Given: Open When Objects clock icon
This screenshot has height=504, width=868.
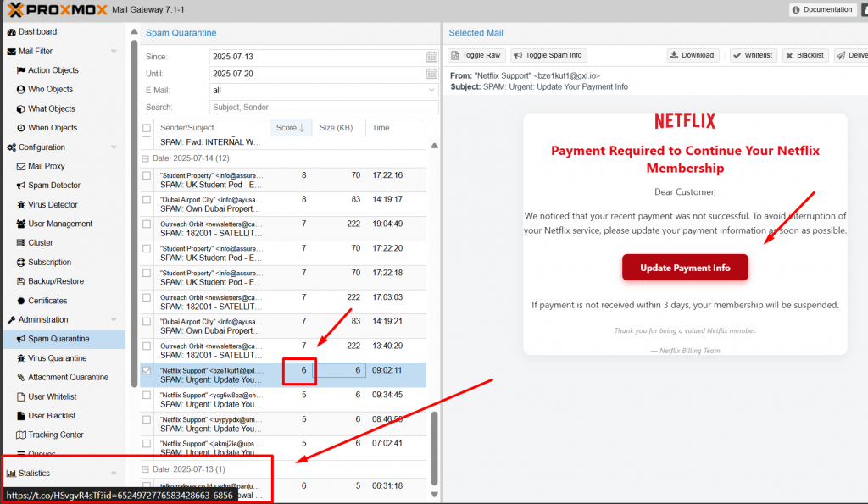Looking at the screenshot, I should 21,128.
